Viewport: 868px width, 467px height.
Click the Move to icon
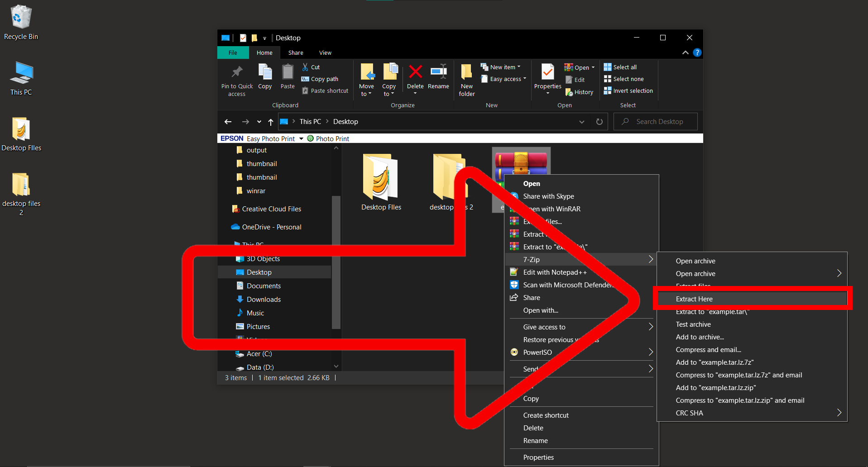pyautogui.click(x=367, y=77)
